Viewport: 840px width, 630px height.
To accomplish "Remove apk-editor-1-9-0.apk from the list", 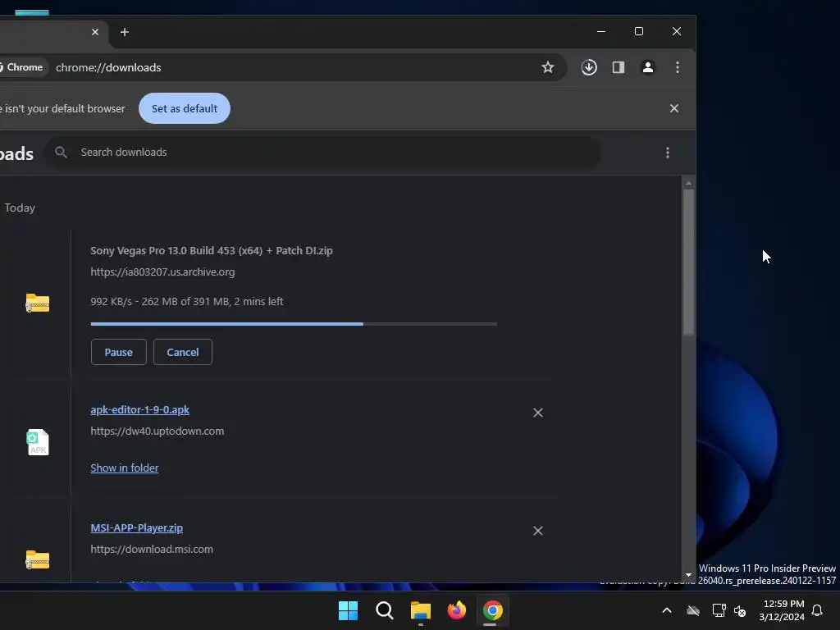I will [538, 413].
